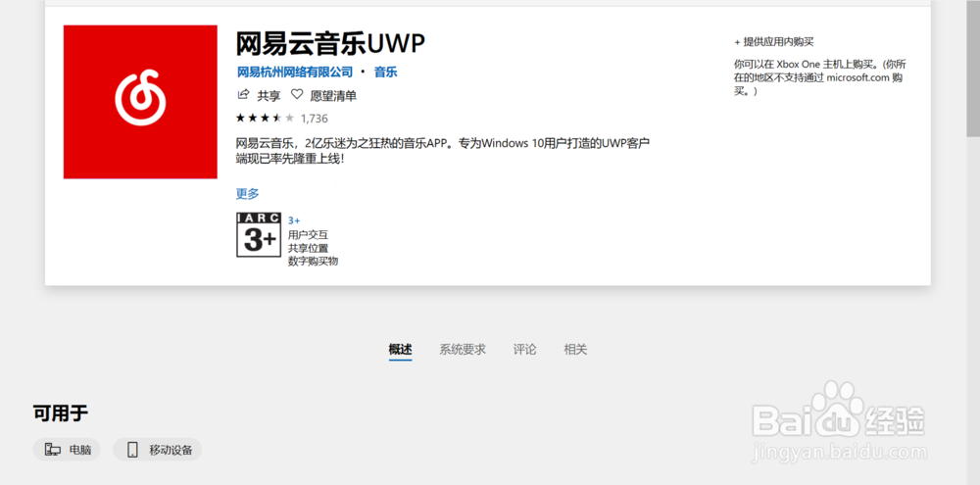Screen dimensions: 980x485
Task: Open the star rating with 1,736 reviews
Action: [281, 119]
